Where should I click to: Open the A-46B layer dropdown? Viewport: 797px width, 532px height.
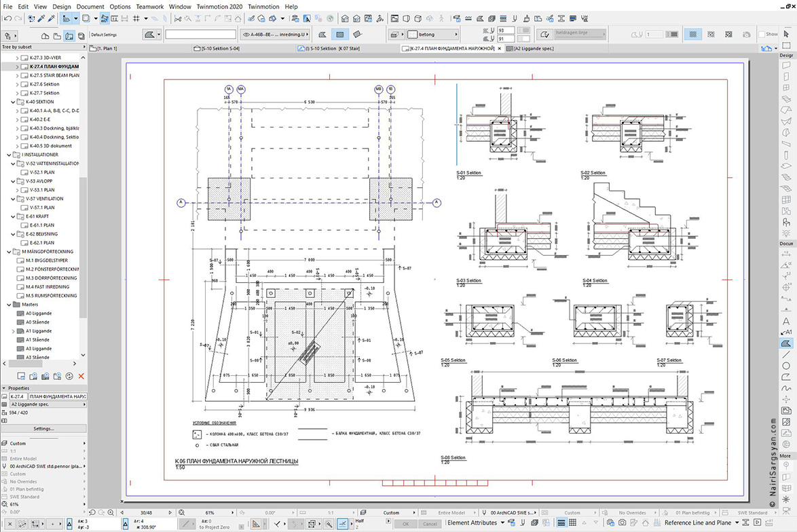275,35
